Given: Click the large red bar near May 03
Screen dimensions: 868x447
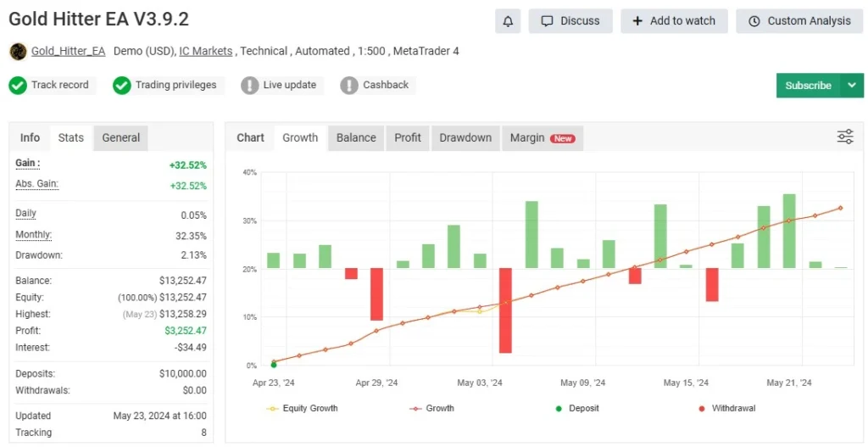Looking at the screenshot, I should [x=505, y=310].
